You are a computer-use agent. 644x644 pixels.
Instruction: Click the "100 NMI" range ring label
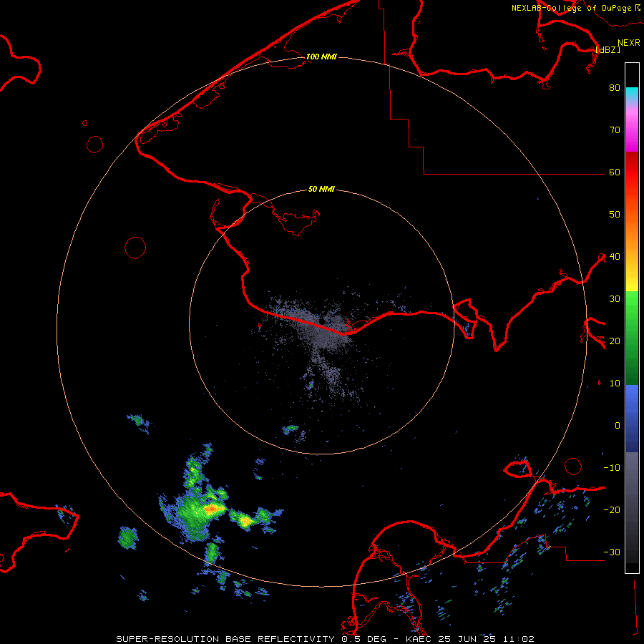pos(321,57)
